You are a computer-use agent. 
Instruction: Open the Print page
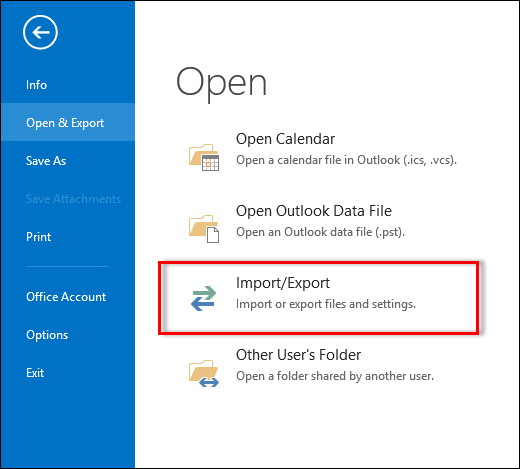tap(68, 237)
